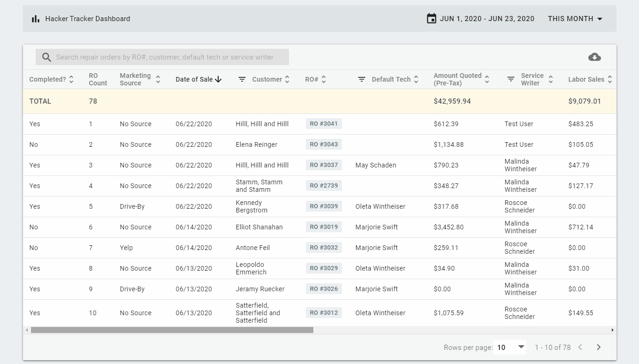The height and width of the screenshot is (364, 639).
Task: Sort by Completed? column arrows
Action: click(x=71, y=79)
